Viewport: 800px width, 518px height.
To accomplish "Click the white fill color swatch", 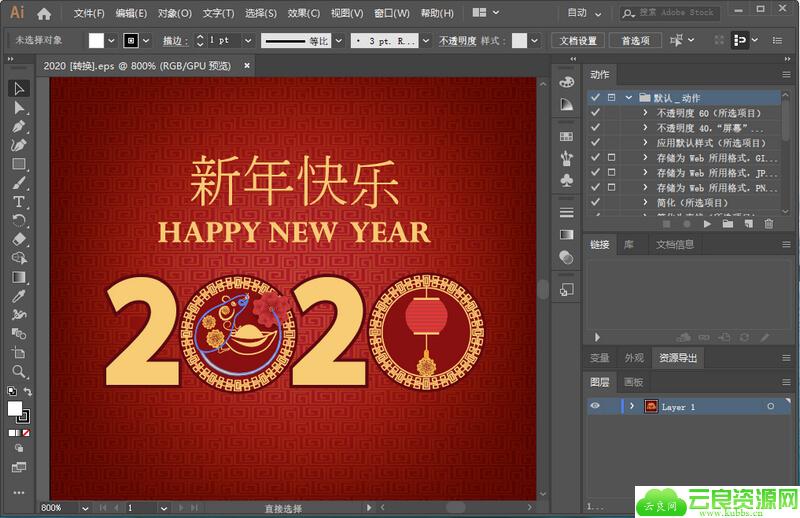I will 96,40.
